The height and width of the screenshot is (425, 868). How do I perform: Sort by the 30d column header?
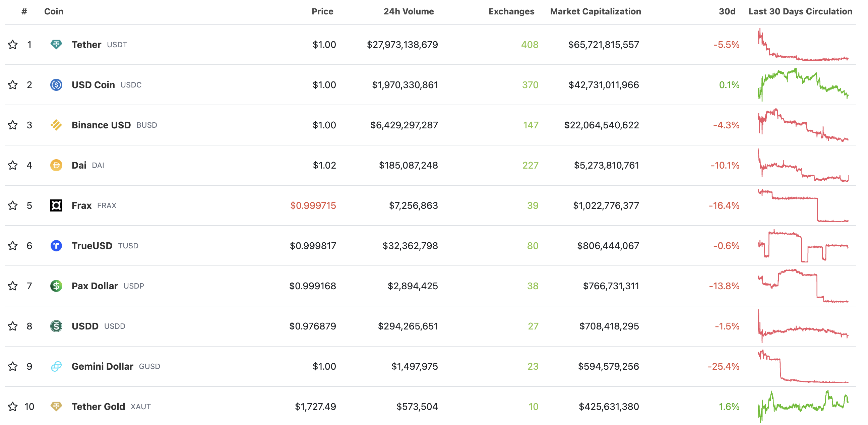pos(727,11)
